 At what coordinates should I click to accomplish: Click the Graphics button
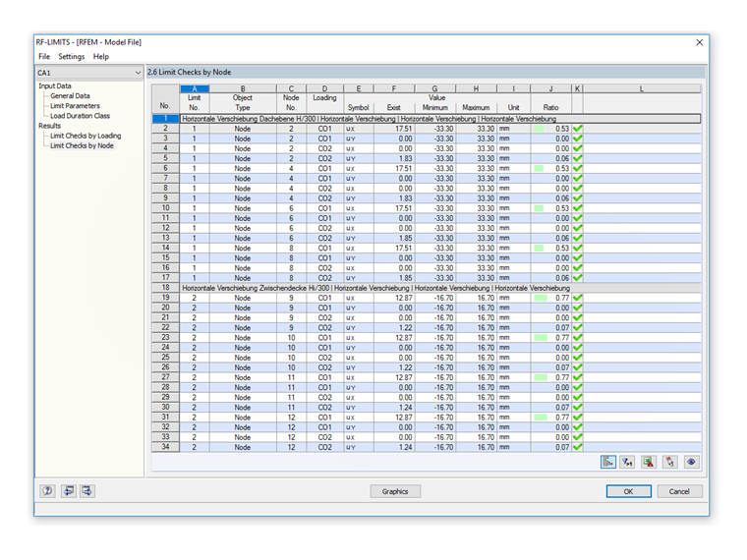(x=395, y=491)
